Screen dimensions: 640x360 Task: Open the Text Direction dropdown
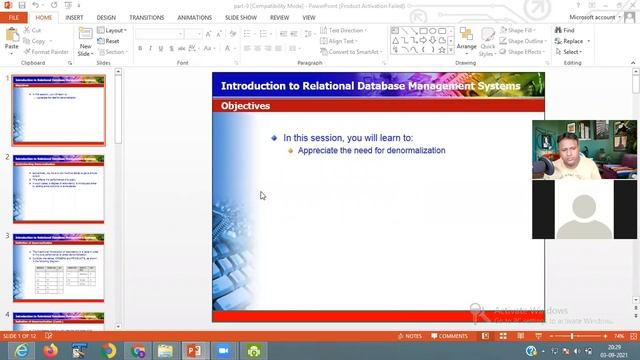343,30
